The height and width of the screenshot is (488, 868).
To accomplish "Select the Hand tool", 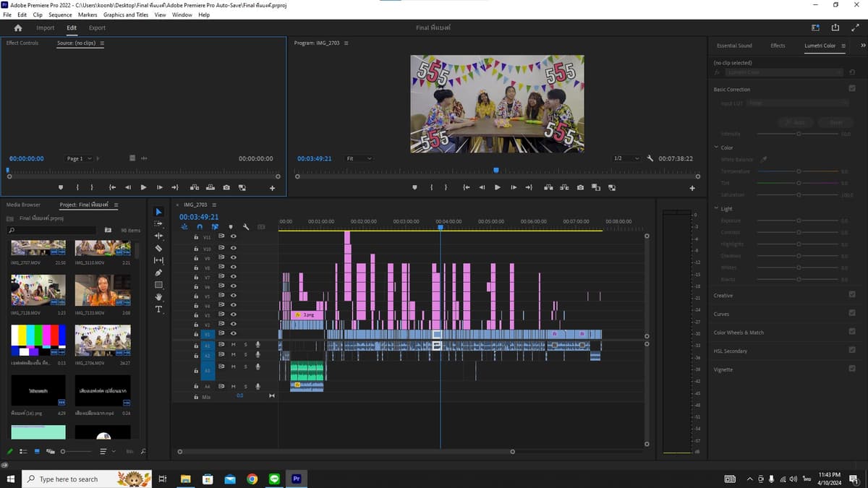I will (x=159, y=297).
